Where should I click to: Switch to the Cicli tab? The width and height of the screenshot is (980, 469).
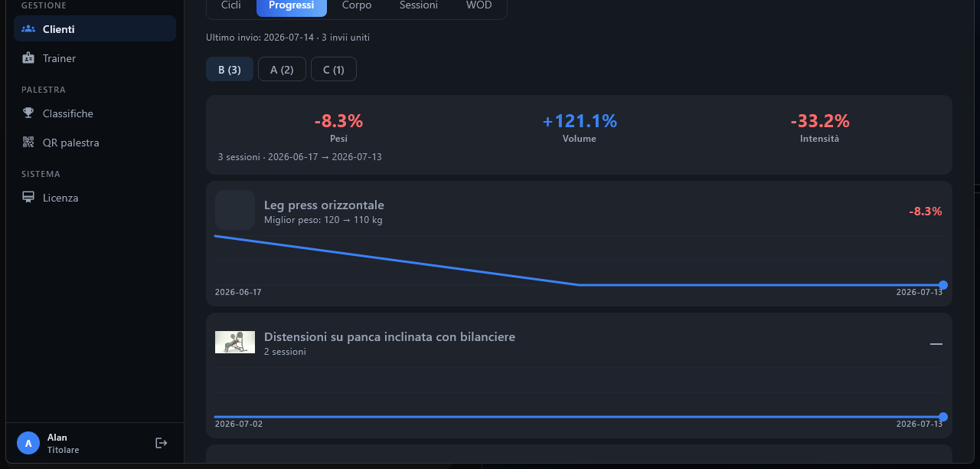point(231,5)
